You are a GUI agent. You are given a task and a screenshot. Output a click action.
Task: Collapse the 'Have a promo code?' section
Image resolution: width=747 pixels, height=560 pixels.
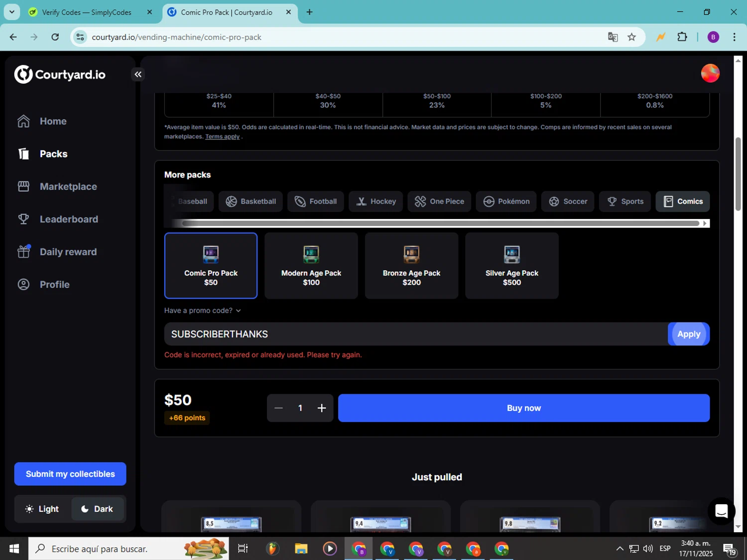203,311
